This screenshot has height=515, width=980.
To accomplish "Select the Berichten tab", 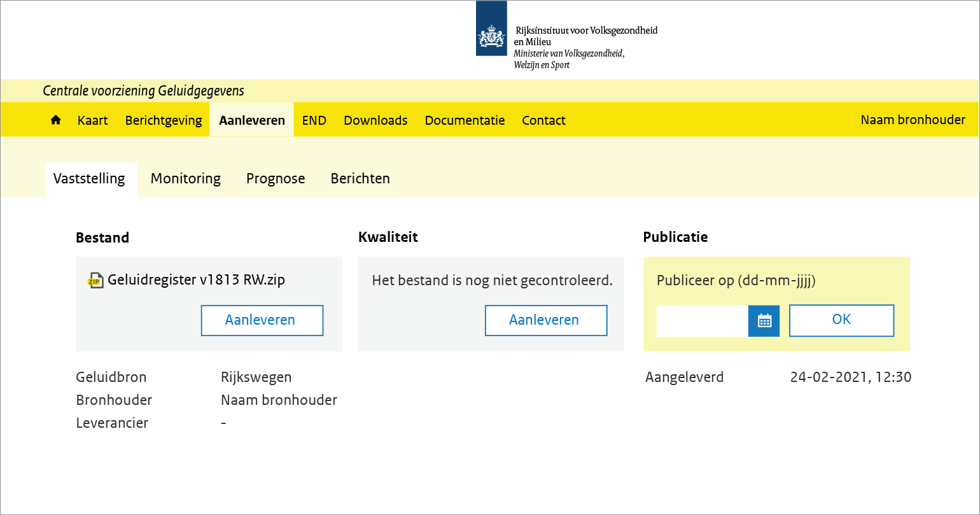I will [x=360, y=179].
